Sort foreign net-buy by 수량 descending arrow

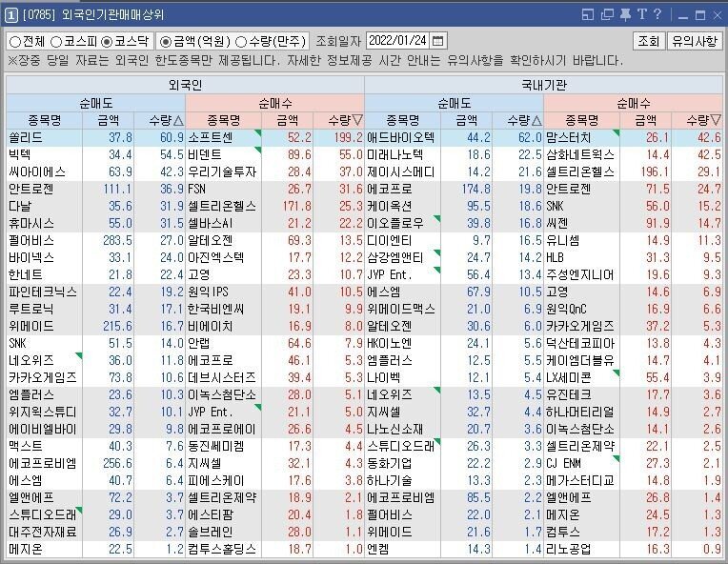(357, 121)
